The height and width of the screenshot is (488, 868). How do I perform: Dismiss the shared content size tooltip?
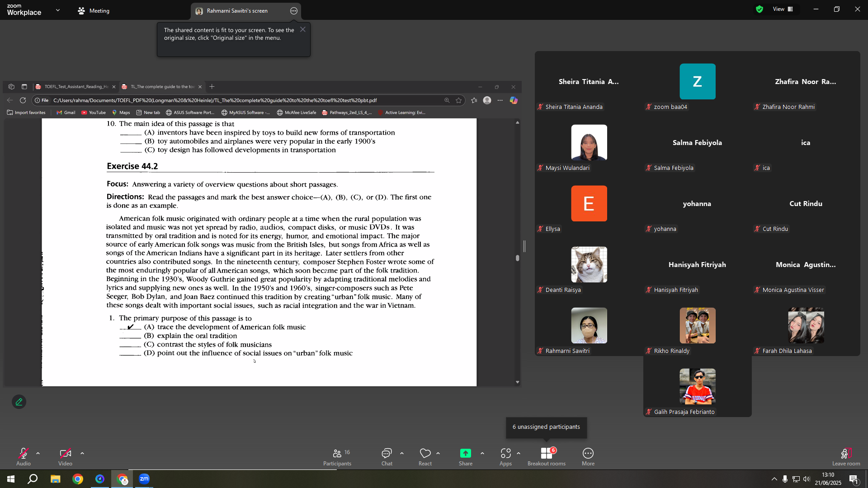point(303,30)
